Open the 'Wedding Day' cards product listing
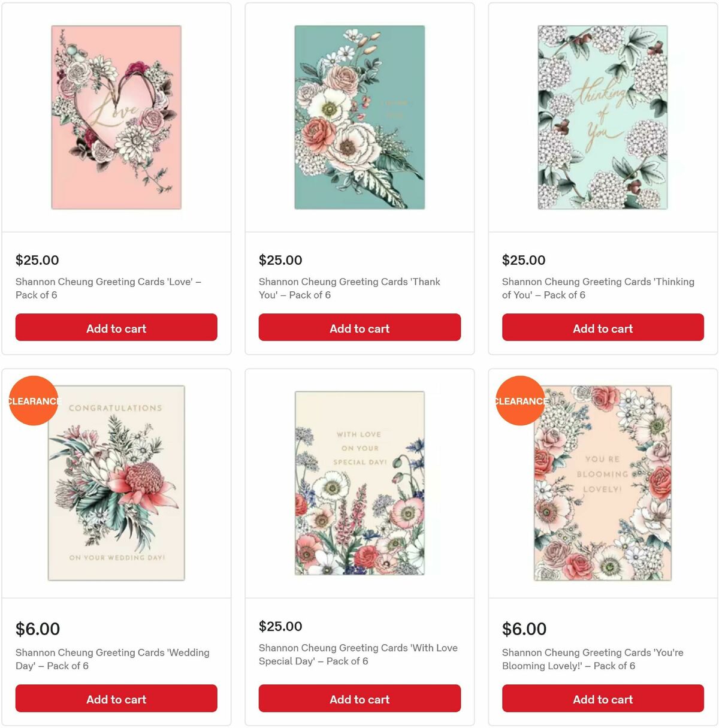719x728 pixels. coord(111,659)
